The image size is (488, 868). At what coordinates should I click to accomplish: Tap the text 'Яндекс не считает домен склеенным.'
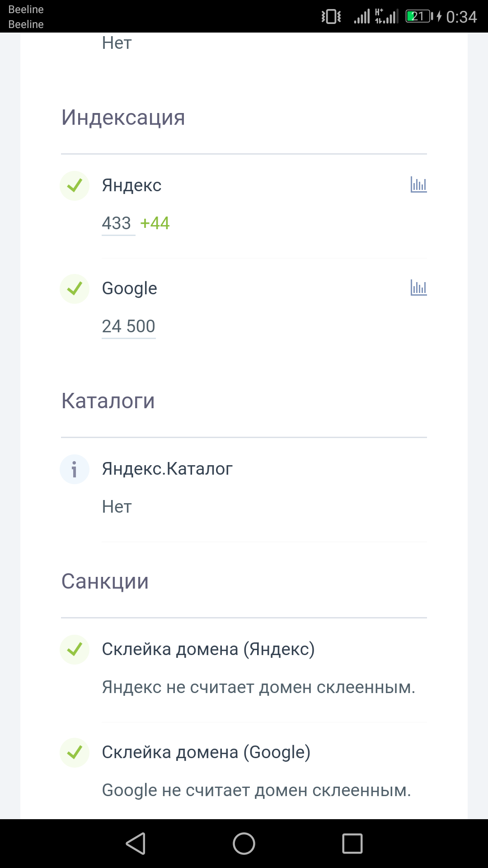(258, 687)
